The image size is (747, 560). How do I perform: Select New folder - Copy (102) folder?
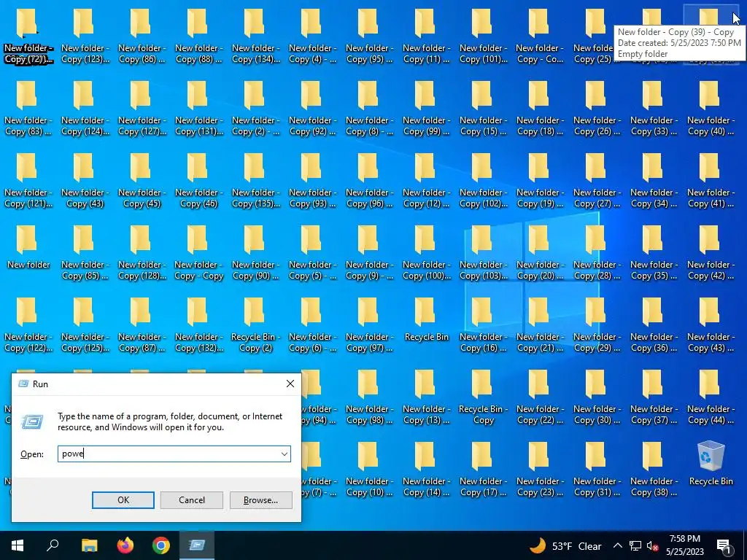click(483, 181)
